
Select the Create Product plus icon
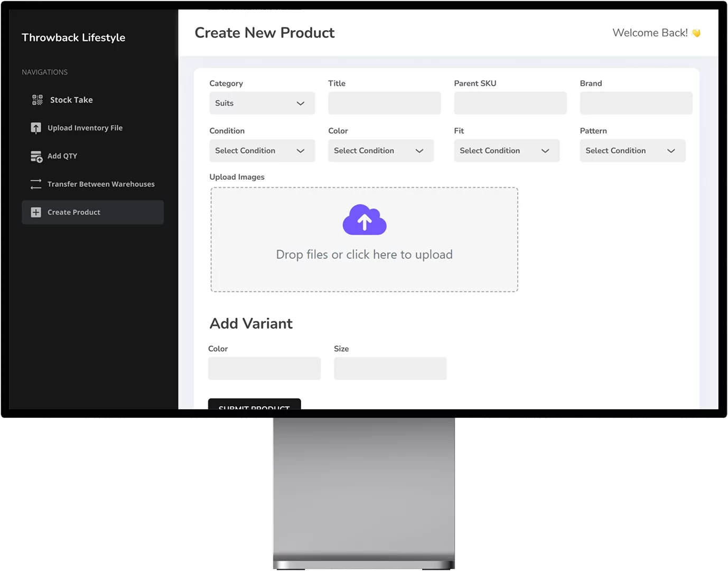tap(35, 212)
